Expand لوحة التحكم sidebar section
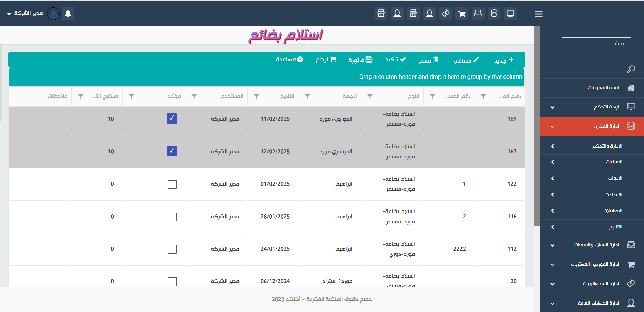 point(592,107)
